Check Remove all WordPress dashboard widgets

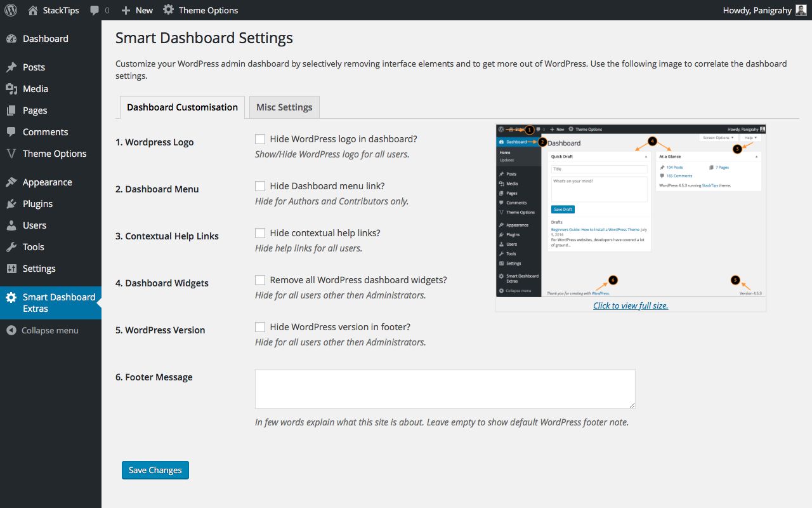(x=260, y=280)
